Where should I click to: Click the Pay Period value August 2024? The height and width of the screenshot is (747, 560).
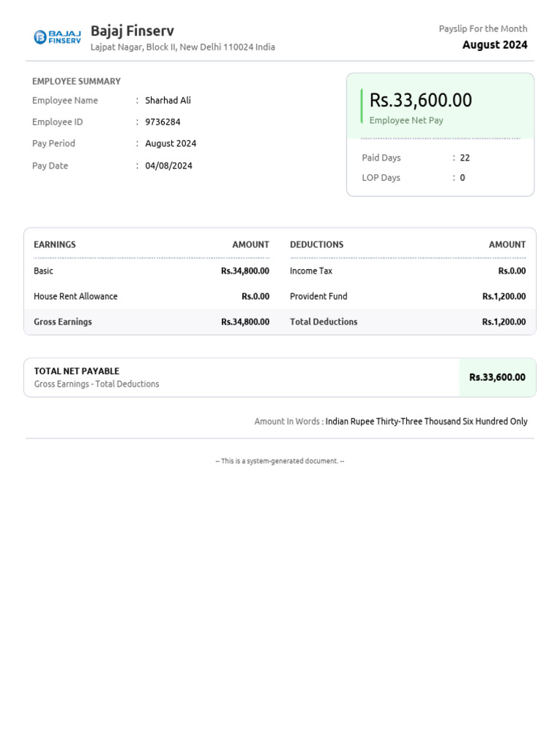pyautogui.click(x=171, y=144)
